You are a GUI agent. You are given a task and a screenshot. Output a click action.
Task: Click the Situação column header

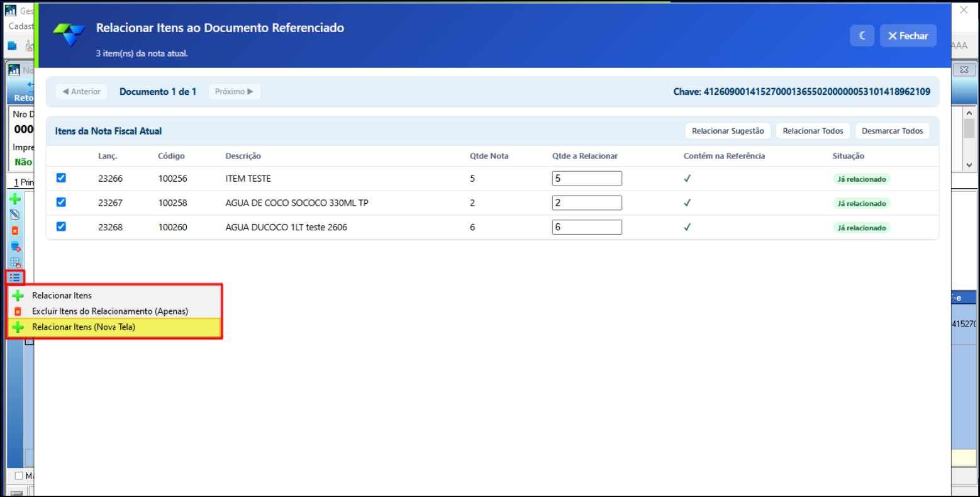(x=848, y=156)
